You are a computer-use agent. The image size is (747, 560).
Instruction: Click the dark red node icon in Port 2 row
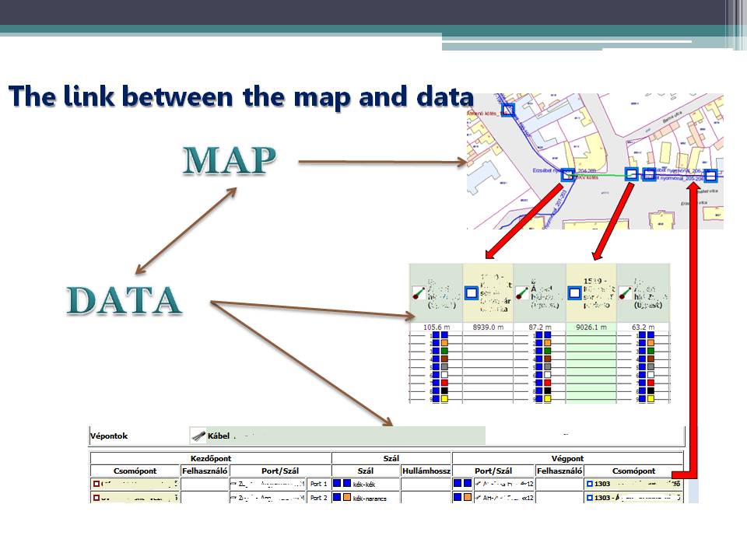pos(96,498)
